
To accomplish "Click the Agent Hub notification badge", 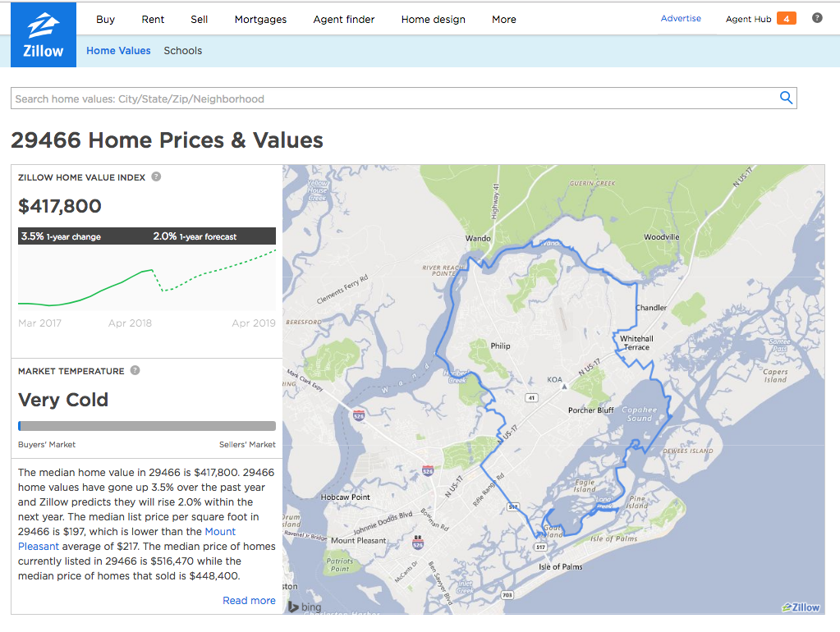I will coord(786,18).
